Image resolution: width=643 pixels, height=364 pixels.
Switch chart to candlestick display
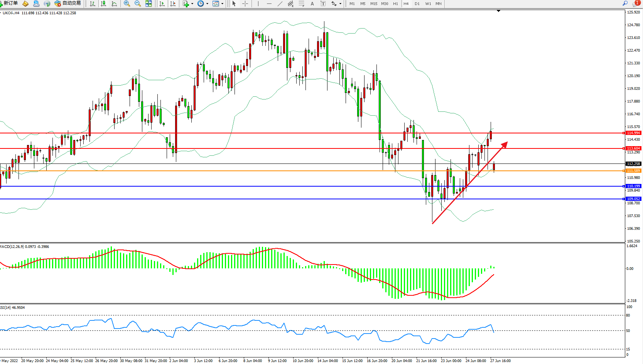click(x=103, y=3)
